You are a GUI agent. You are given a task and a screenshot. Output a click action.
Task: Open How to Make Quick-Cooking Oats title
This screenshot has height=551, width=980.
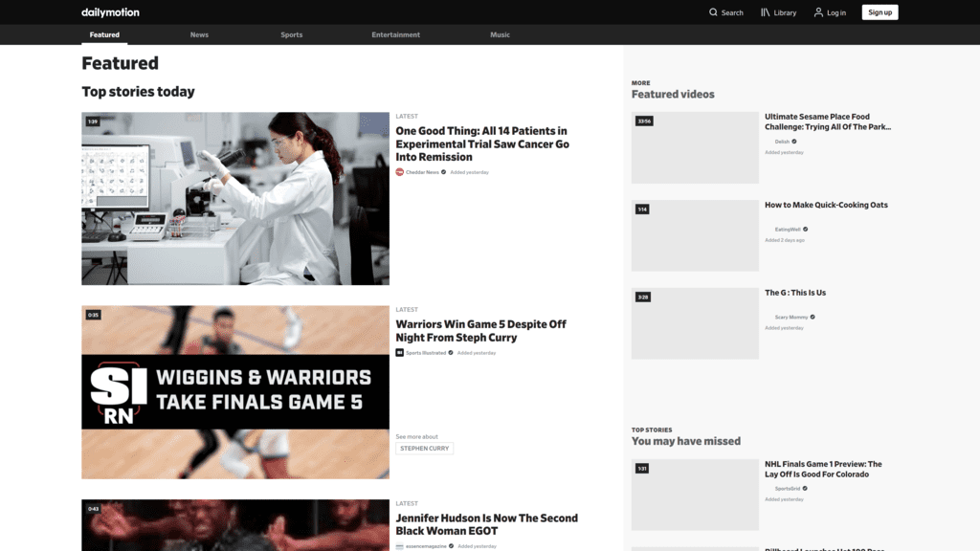[x=826, y=205]
